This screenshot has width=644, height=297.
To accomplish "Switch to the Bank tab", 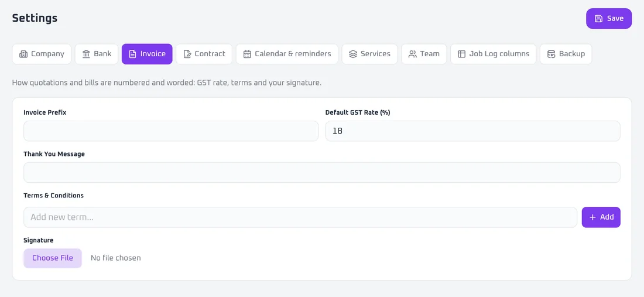I will point(97,54).
